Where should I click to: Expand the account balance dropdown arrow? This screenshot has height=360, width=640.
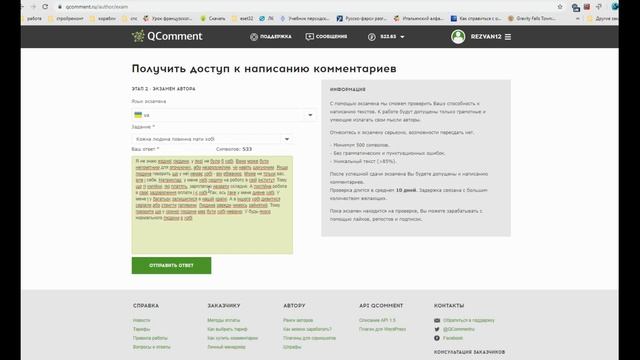(402, 37)
